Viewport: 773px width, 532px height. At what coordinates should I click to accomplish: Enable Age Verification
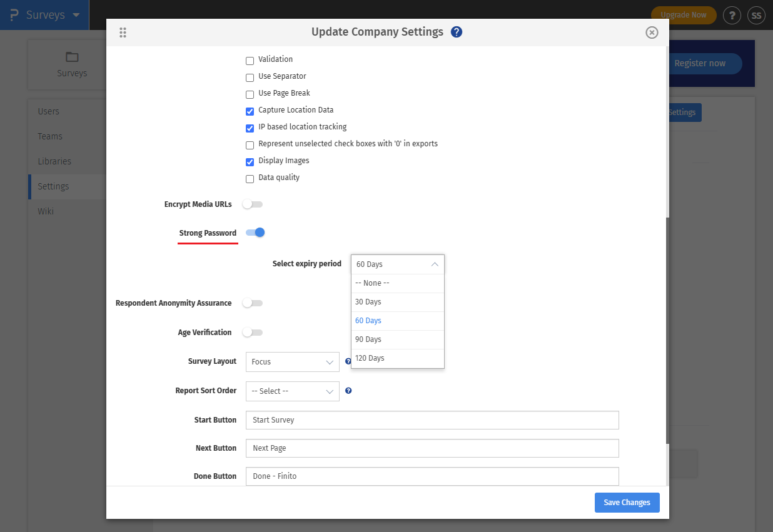pyautogui.click(x=252, y=332)
